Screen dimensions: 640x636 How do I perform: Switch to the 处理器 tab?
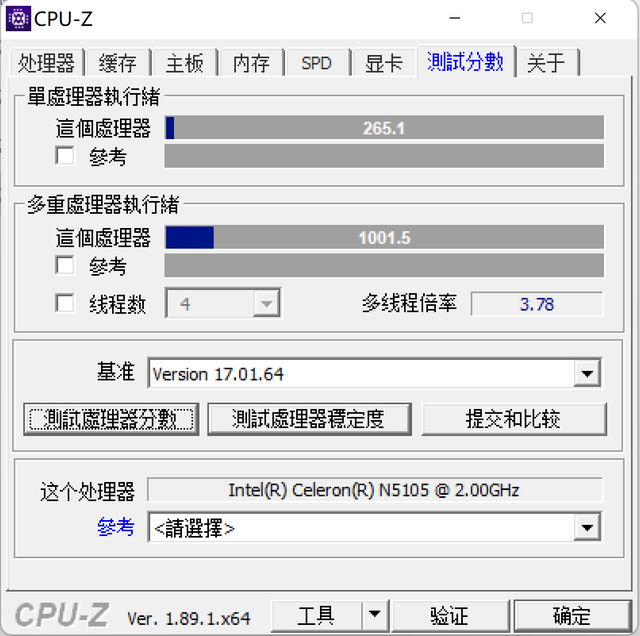tap(47, 63)
